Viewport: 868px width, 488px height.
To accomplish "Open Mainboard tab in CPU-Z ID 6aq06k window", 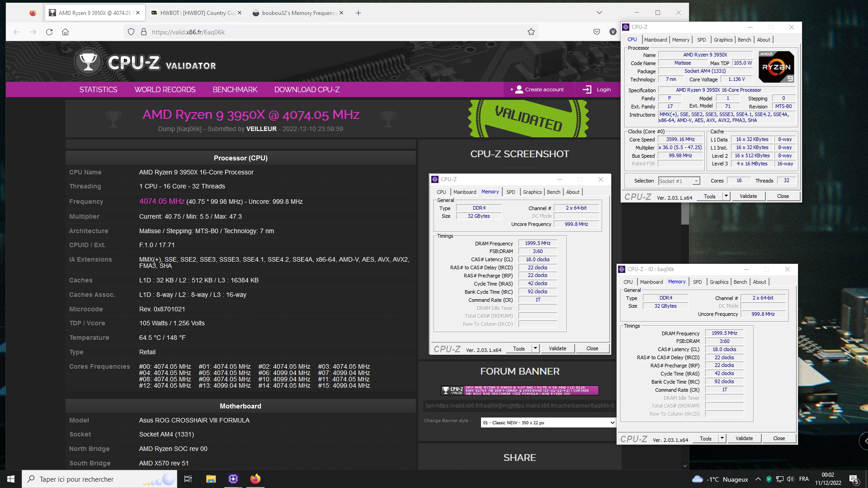I will click(x=651, y=282).
